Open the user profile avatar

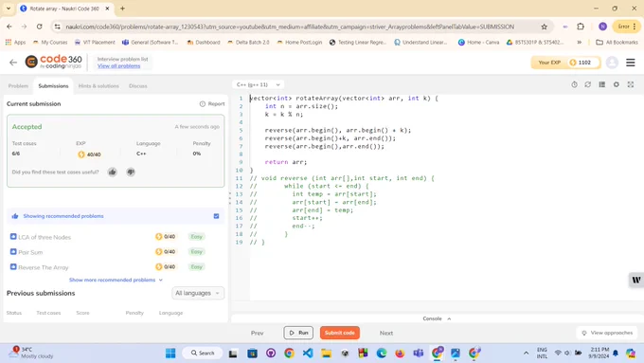pos(612,63)
